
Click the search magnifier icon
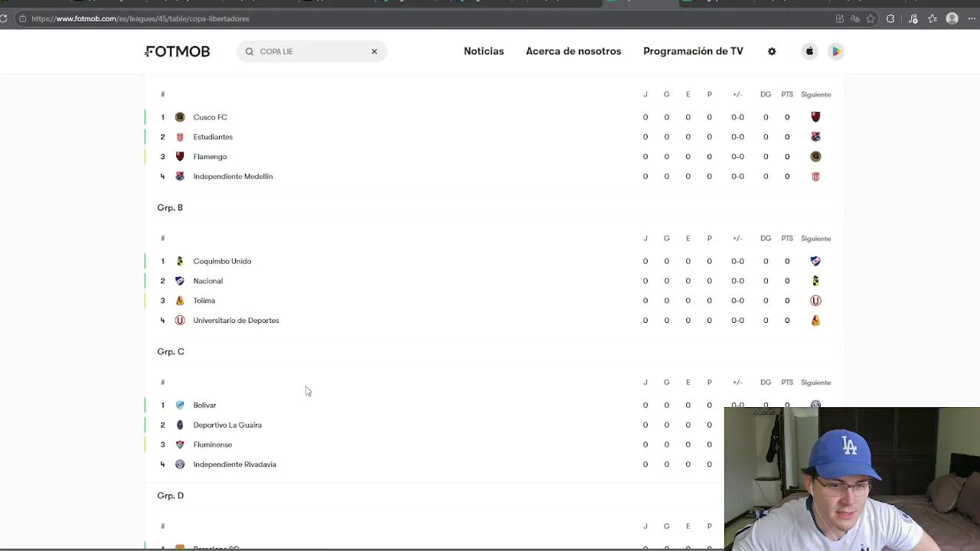(250, 51)
